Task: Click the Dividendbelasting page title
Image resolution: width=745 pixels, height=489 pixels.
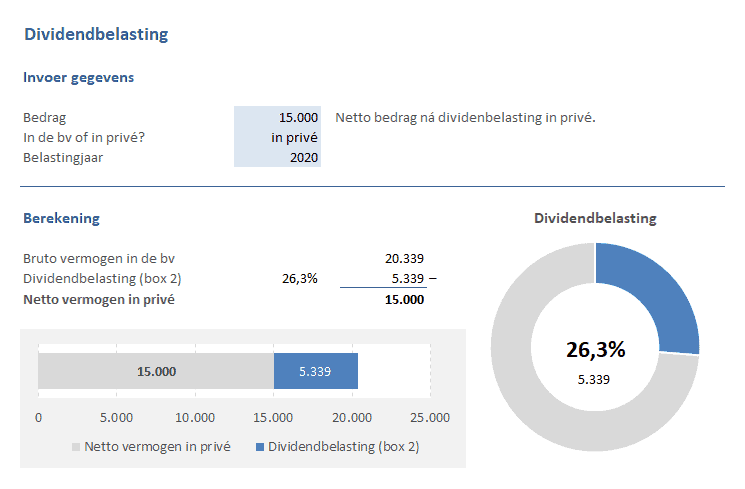Action: [x=95, y=34]
